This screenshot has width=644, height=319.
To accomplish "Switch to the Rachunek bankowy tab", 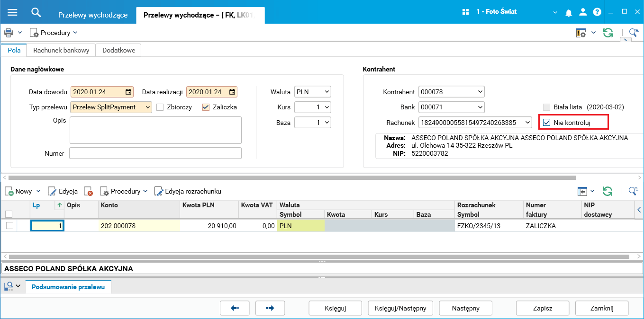I will click(x=61, y=50).
